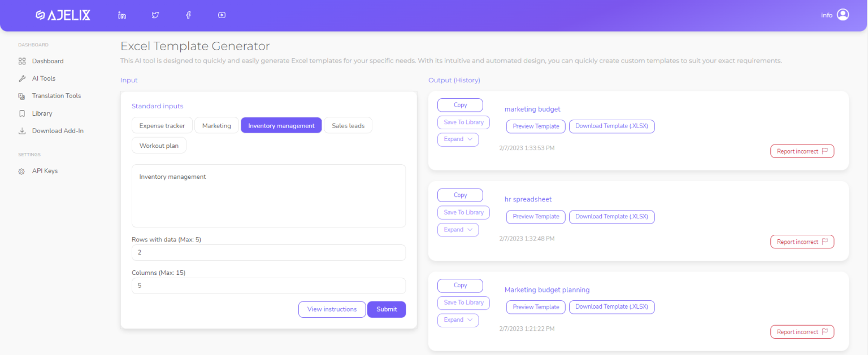Expand the marketing budget entry
Image resolution: width=868 pixels, height=355 pixels.
point(458,139)
